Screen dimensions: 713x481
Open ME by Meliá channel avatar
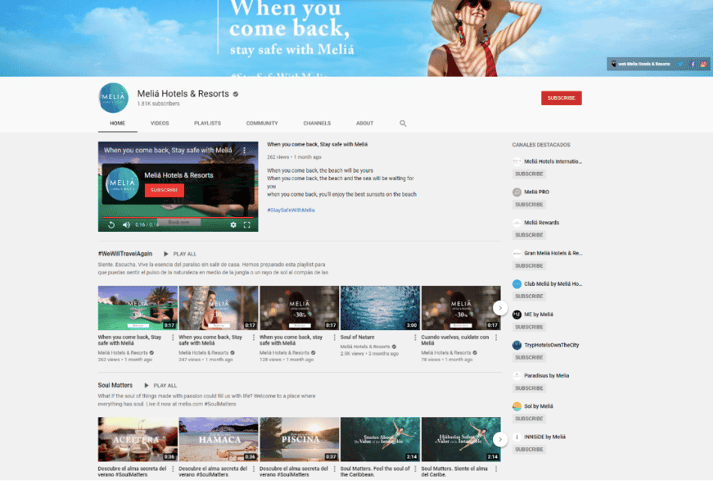click(517, 314)
